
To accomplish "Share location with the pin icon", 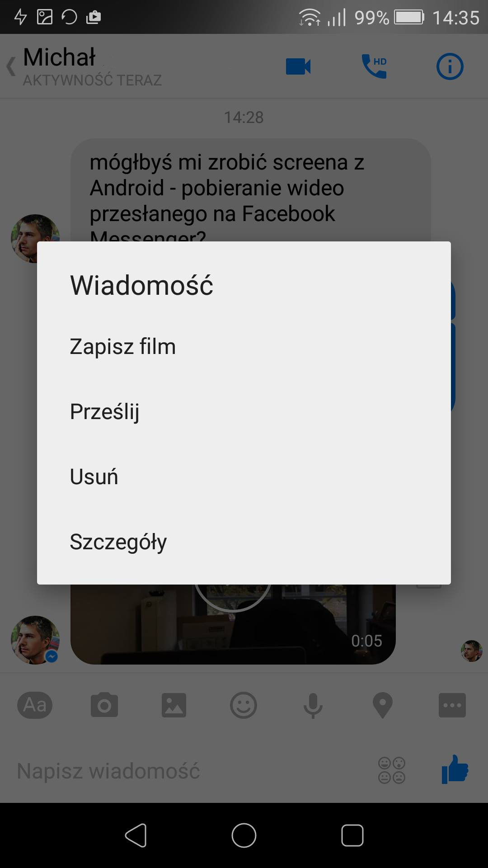I will click(x=382, y=706).
